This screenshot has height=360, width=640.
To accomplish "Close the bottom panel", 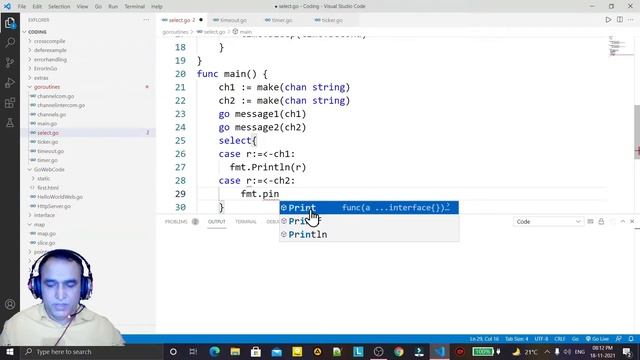I will tap(632, 222).
